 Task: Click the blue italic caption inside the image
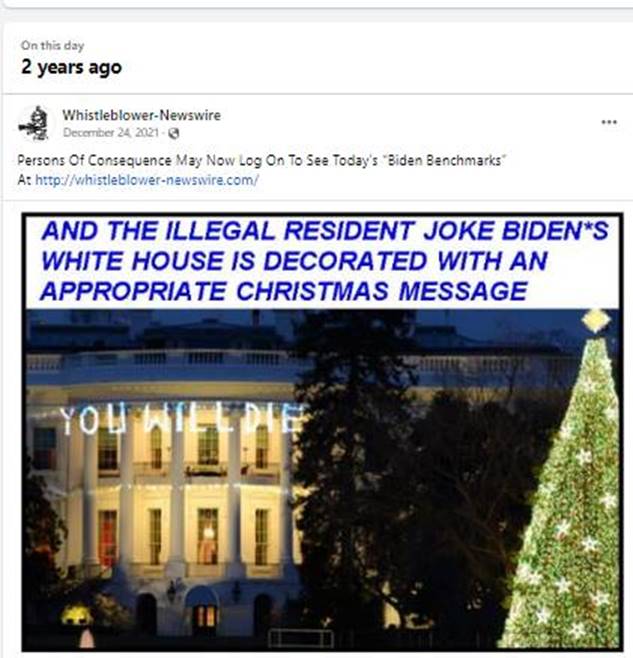pos(324,261)
